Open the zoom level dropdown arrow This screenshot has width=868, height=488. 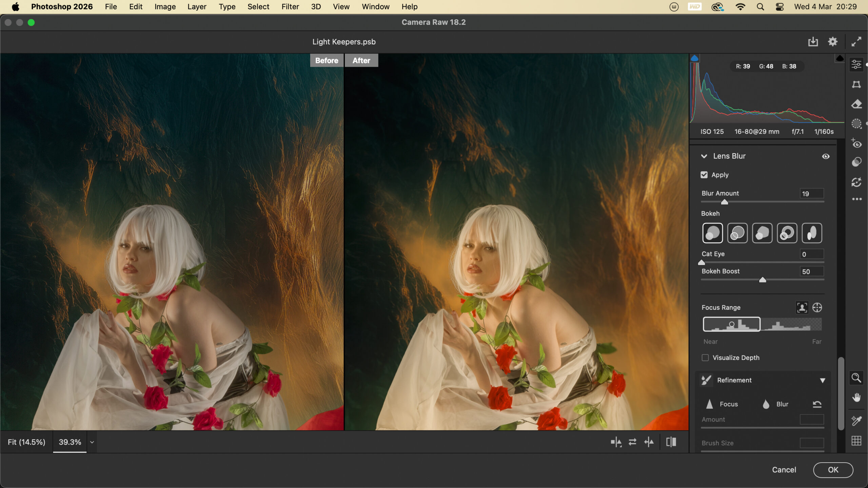92,442
